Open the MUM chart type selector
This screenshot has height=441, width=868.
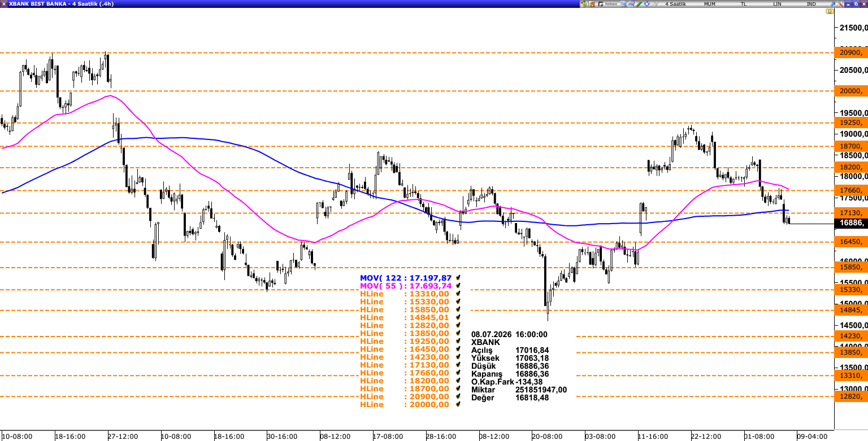[x=710, y=4]
